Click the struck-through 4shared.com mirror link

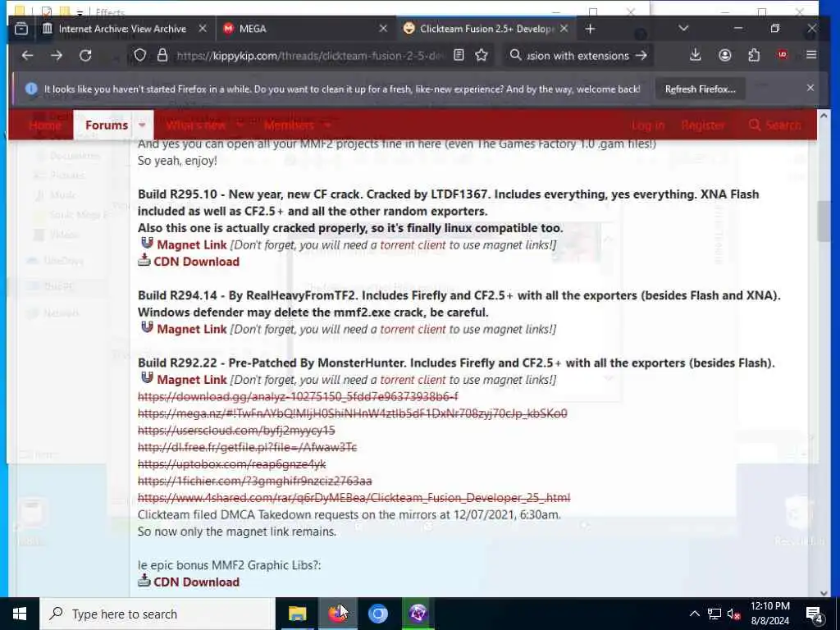click(x=354, y=498)
